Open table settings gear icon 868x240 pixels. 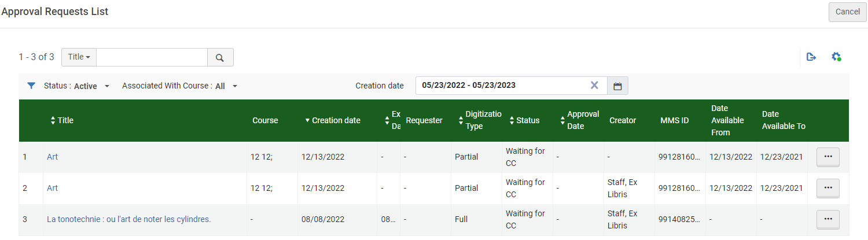836,57
